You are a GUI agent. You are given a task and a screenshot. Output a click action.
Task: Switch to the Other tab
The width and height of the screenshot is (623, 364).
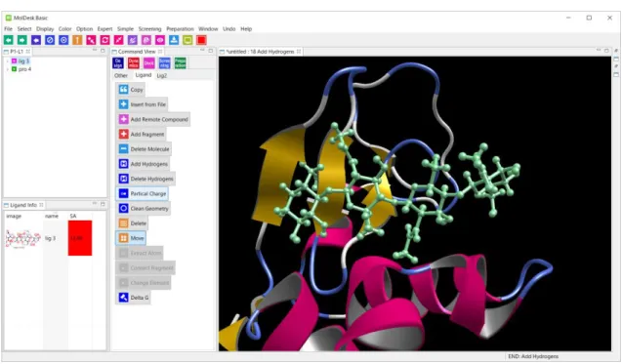click(x=121, y=75)
